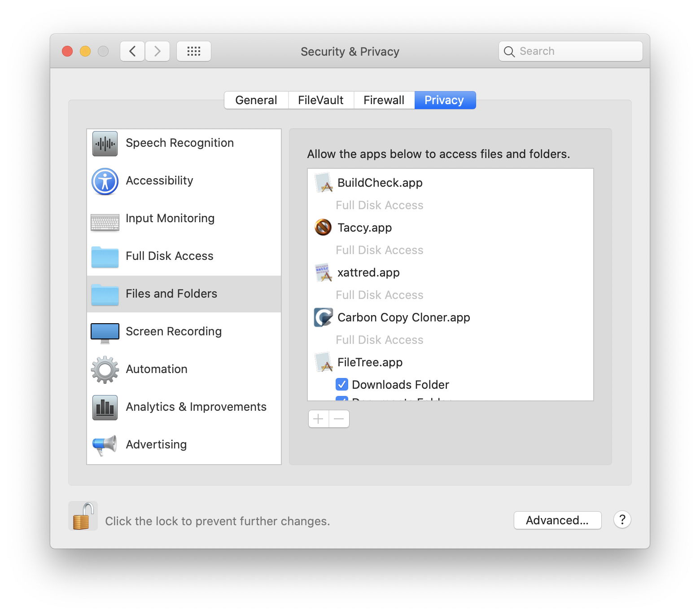Screen dimensions: 700x615
Task: Select the Accessibility icon in sidebar
Action: [x=105, y=181]
